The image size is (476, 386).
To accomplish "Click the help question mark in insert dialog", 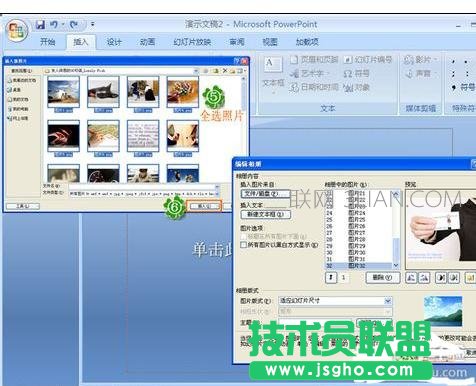I will point(236,61).
